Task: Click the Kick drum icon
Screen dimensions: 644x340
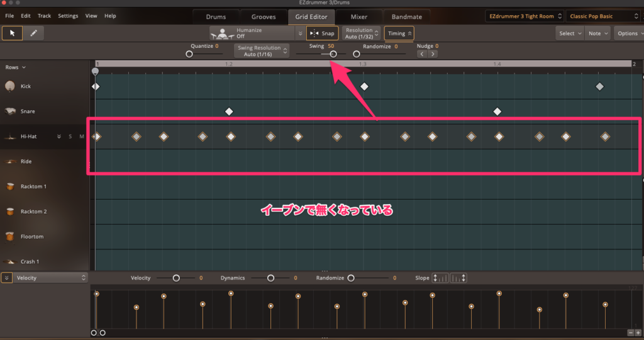Action: [10, 86]
